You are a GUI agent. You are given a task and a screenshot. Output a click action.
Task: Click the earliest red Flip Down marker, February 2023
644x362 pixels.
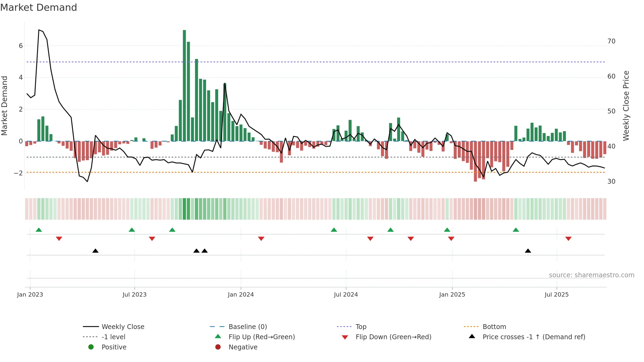59,239
